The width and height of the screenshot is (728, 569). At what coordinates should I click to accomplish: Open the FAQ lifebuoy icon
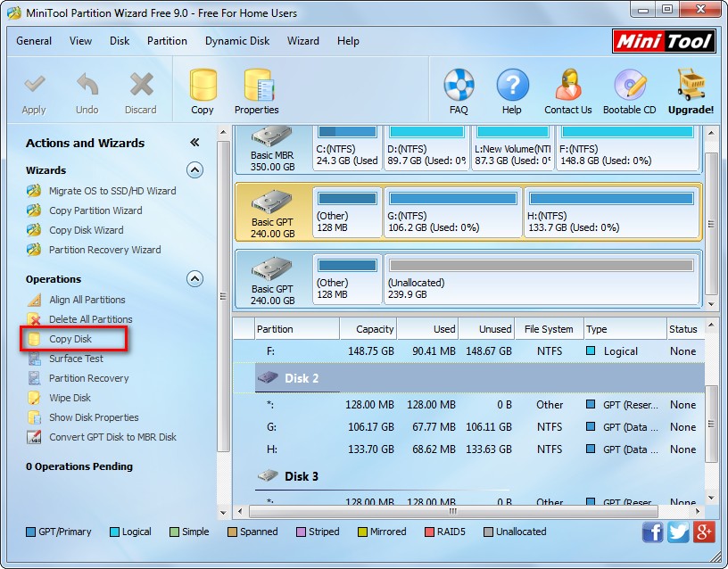pos(459,85)
